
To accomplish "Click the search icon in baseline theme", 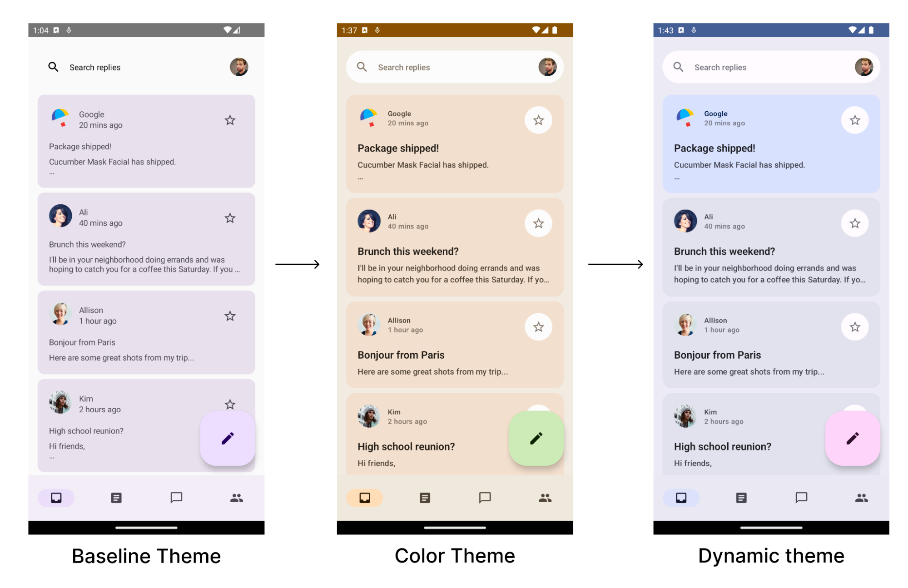I will click(x=52, y=68).
